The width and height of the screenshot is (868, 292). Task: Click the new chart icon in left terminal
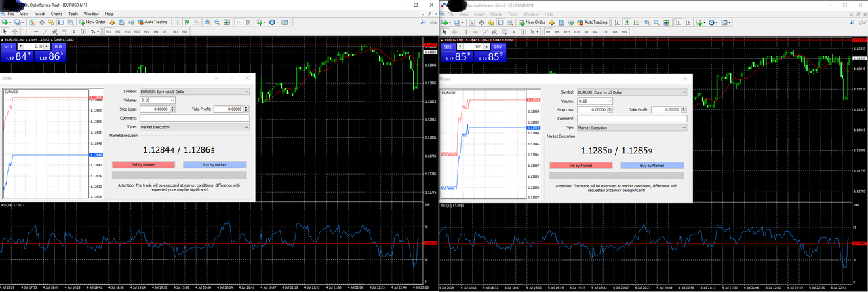pos(5,22)
